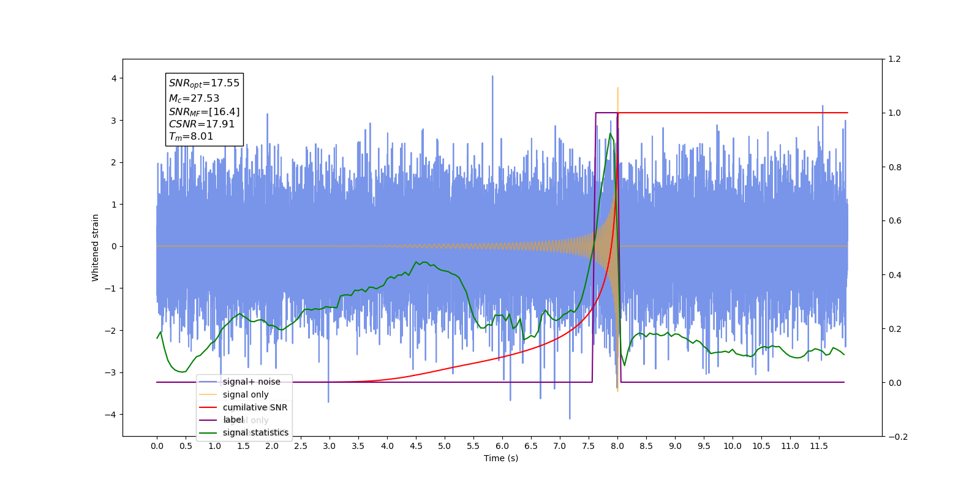The height and width of the screenshot is (490, 980).
Task: Click right y-axis tick label 0.6
Action: point(895,221)
